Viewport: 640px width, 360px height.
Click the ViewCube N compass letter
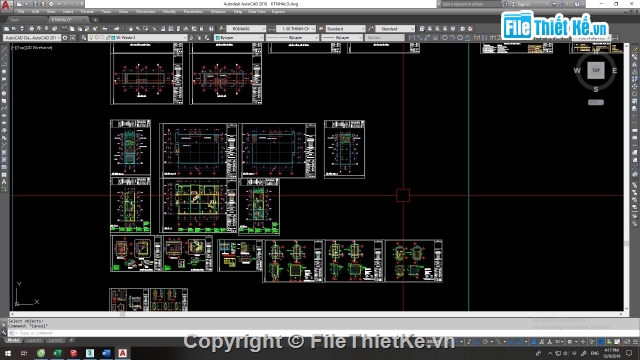[x=596, y=52]
